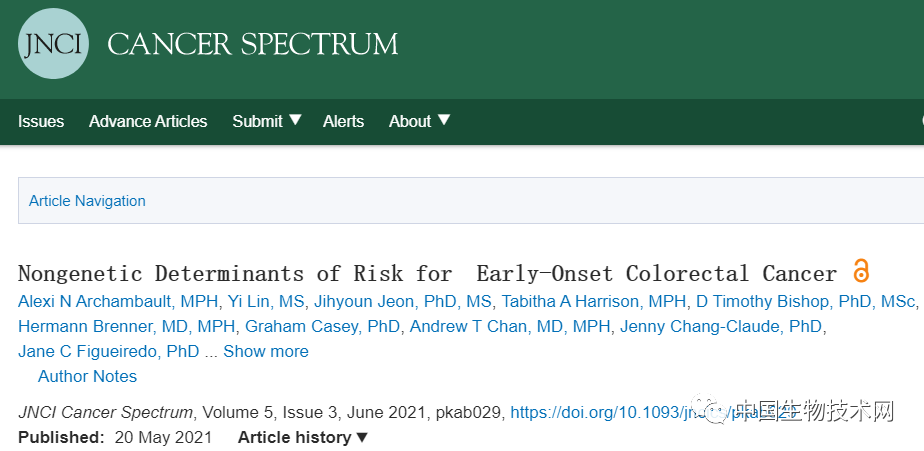Click author Yi Lin, MS

point(266,302)
